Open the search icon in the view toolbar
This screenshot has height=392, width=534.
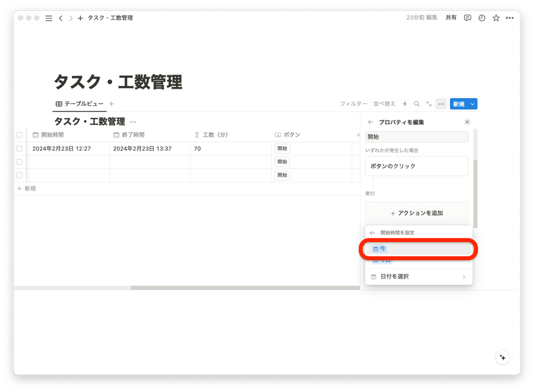(x=417, y=104)
